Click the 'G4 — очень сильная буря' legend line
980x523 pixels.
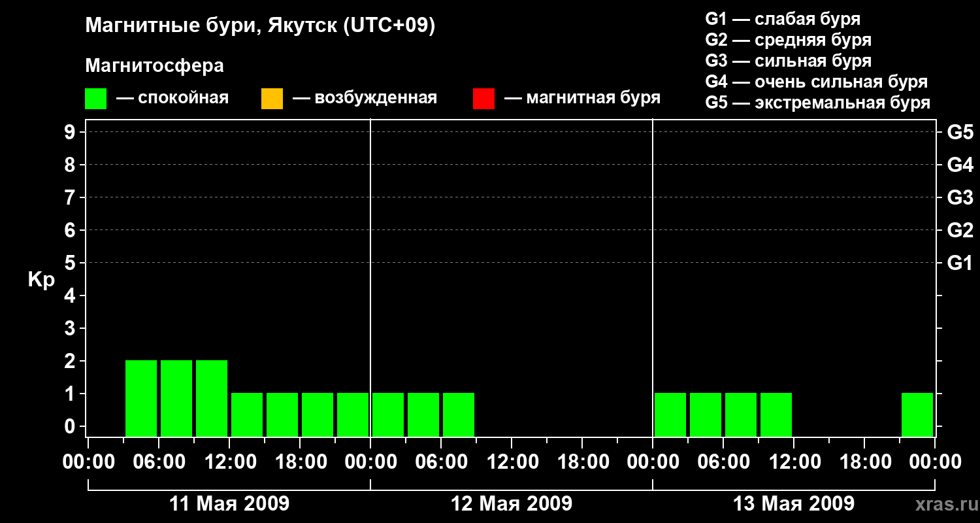tap(816, 82)
